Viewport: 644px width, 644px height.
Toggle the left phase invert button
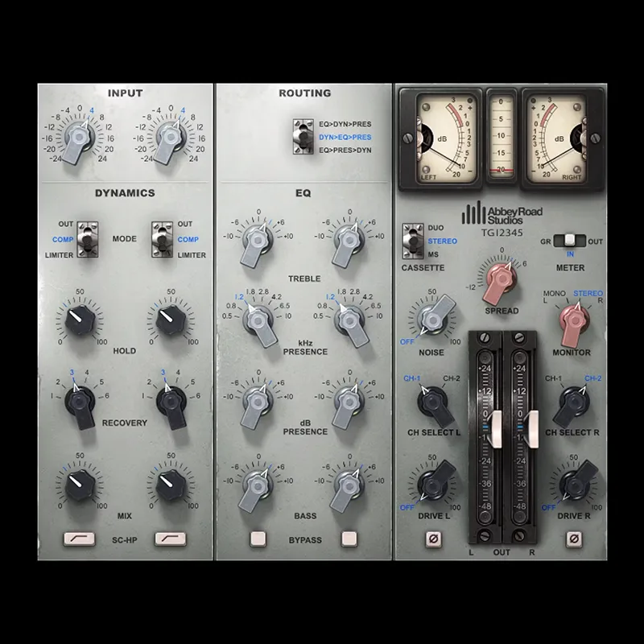(433, 539)
